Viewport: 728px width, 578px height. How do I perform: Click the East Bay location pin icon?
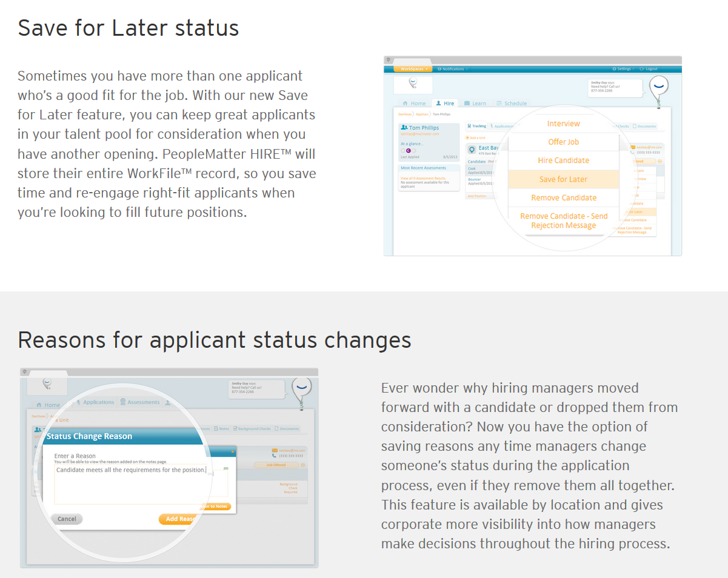472,150
